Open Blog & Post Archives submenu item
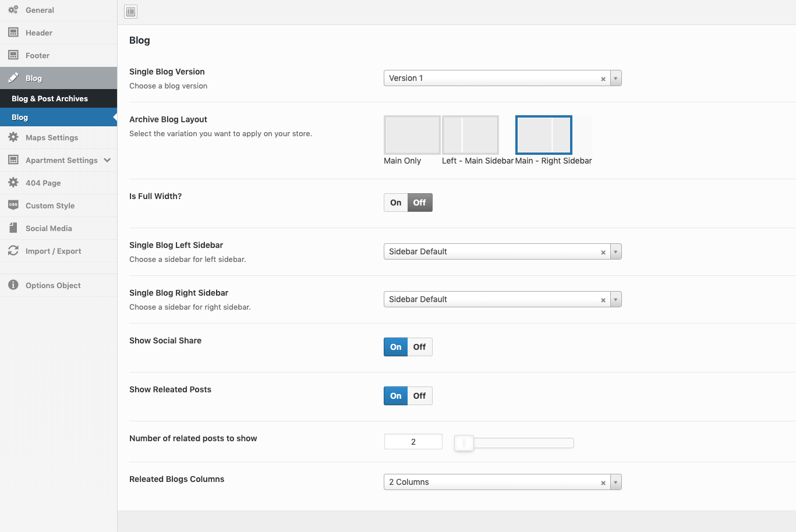Viewport: 796px width, 532px height. [50, 98]
